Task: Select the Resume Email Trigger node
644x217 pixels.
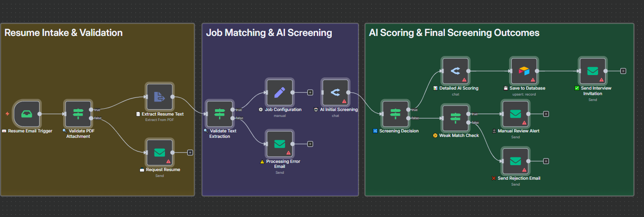Action: pyautogui.click(x=27, y=114)
